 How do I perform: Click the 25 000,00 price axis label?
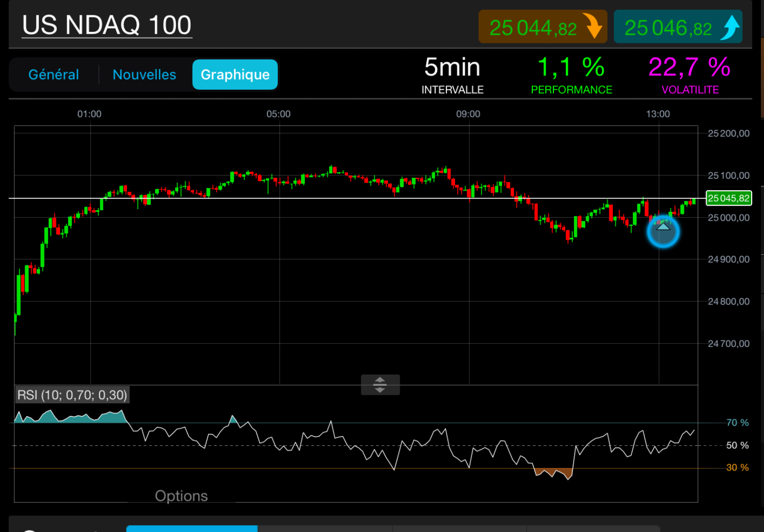pyautogui.click(x=729, y=218)
